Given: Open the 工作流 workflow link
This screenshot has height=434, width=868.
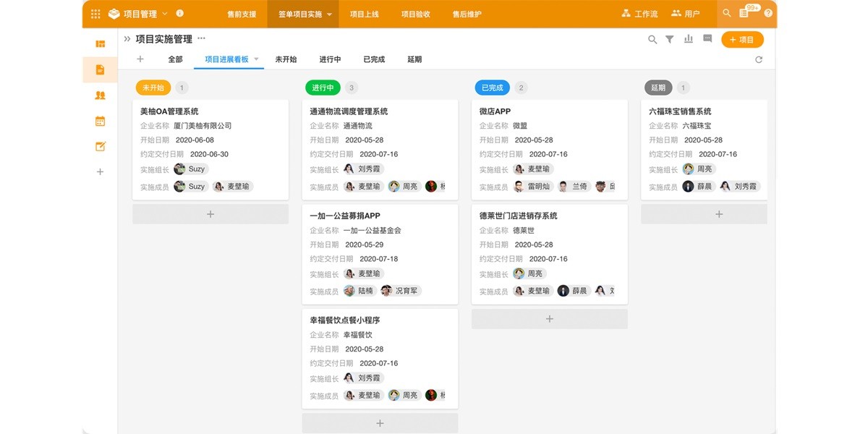Looking at the screenshot, I should [x=639, y=14].
